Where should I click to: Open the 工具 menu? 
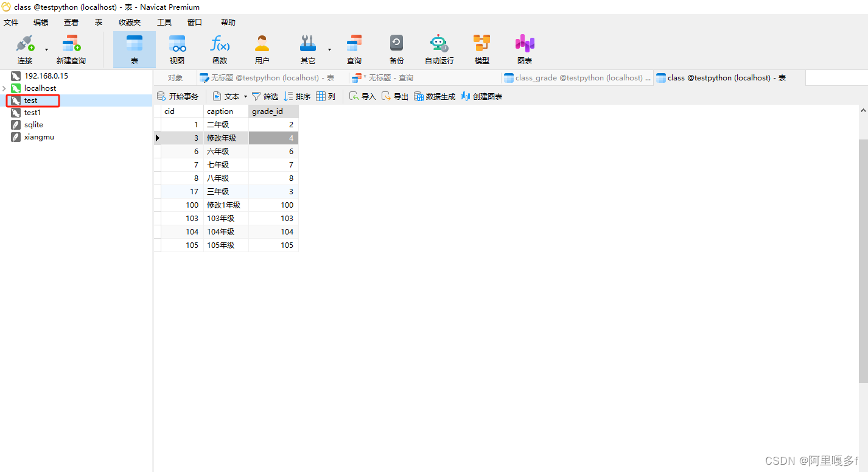point(164,22)
